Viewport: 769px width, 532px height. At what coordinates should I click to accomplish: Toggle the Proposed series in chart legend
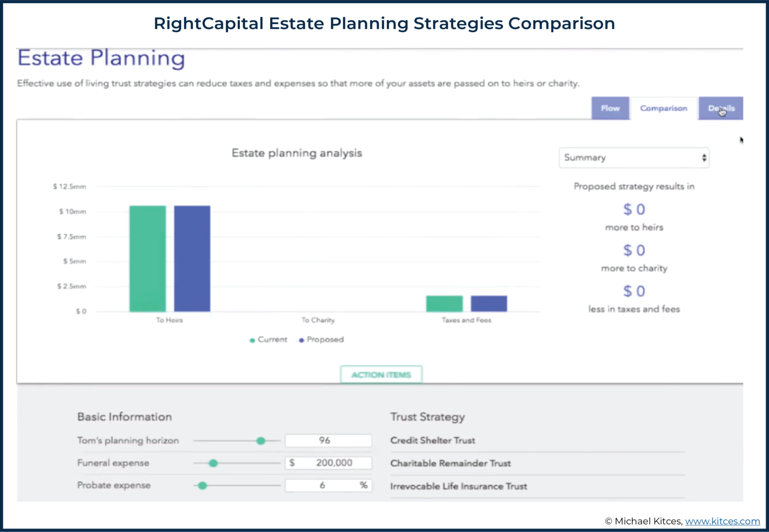321,339
